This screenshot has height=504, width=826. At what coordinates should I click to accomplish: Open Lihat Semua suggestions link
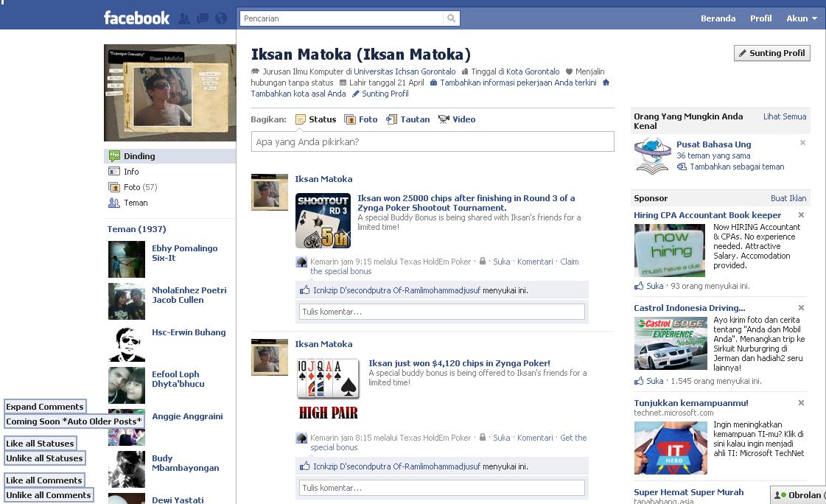[x=785, y=116]
